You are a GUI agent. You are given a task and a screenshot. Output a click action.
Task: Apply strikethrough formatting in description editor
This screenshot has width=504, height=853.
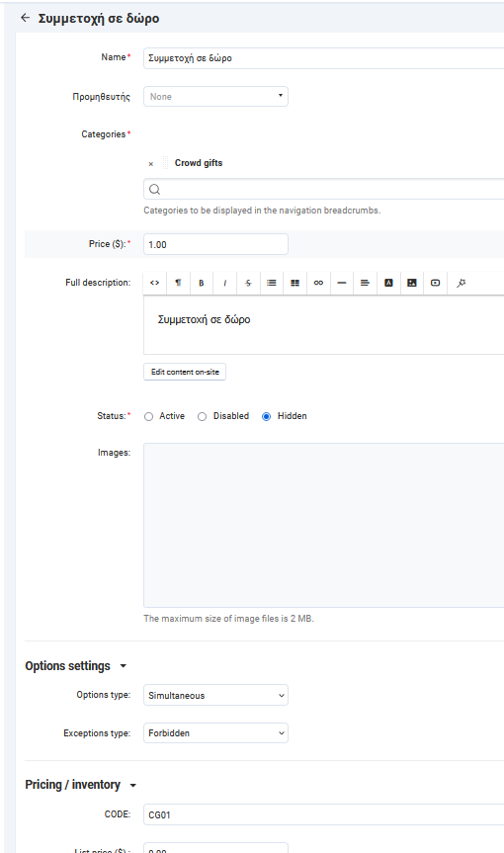(x=248, y=283)
